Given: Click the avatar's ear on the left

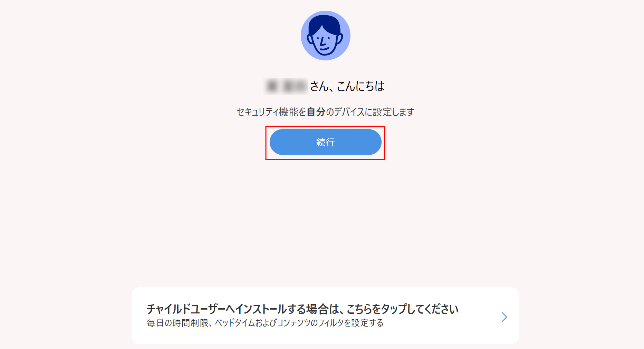Looking at the screenshot, I should click(310, 39).
